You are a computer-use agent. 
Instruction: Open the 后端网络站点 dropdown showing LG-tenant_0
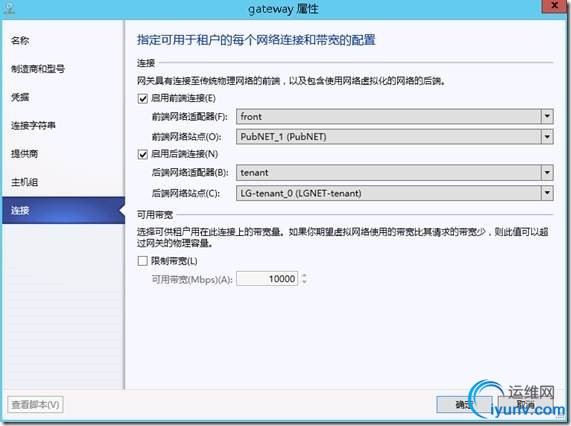click(395, 193)
